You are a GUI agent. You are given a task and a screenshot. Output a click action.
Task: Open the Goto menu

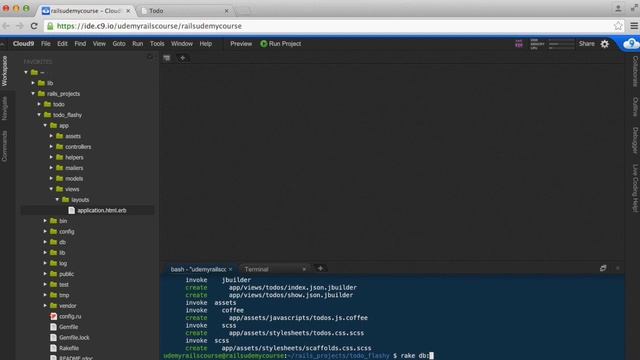coord(119,44)
